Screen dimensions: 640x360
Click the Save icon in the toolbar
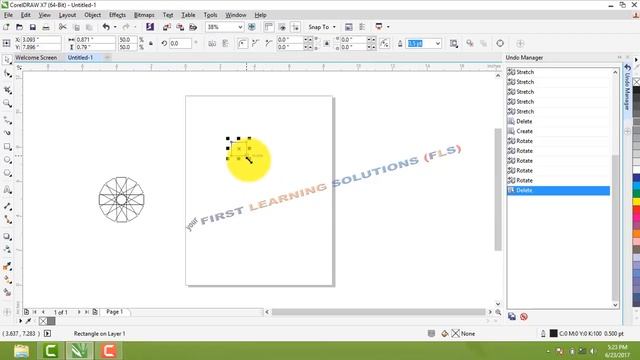pyautogui.click(x=33, y=27)
